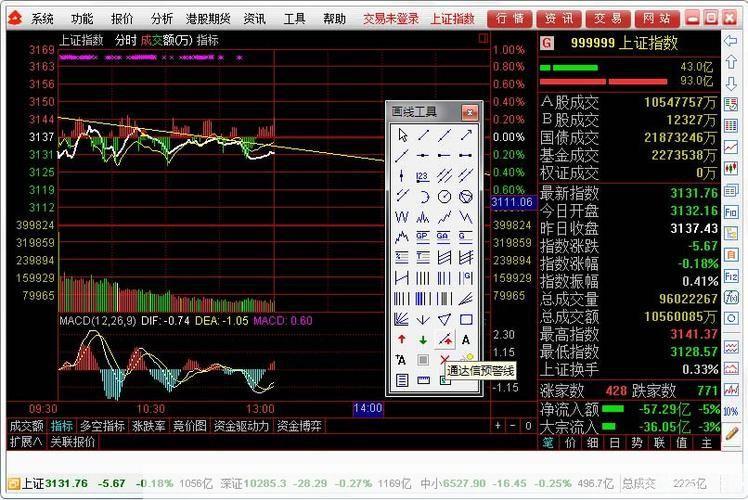Open the 关联报价 tab
Screen dimensions: 748x500
pos(73,442)
